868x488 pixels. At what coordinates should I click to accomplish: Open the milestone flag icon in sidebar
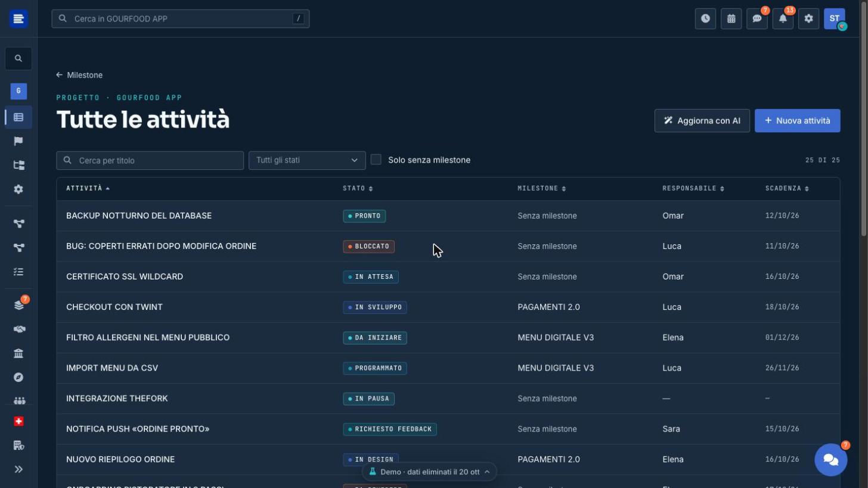[x=18, y=141]
